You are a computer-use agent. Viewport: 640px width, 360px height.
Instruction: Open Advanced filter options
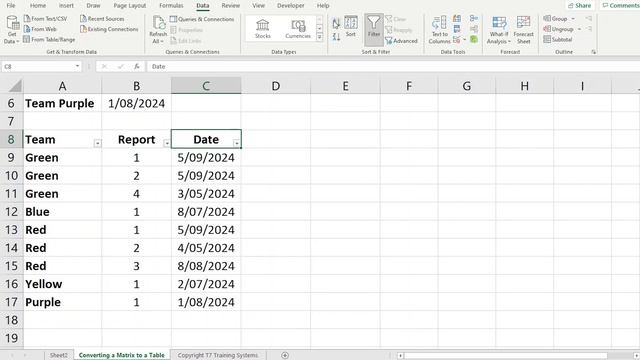coord(401,41)
